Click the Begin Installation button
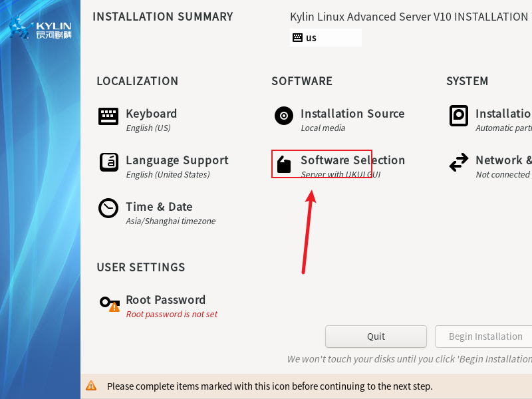Image resolution: width=532 pixels, height=399 pixels. (x=484, y=336)
